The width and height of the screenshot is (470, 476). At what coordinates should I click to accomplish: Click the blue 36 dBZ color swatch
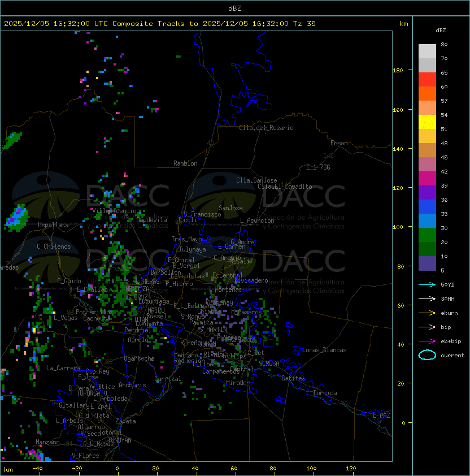(427, 207)
